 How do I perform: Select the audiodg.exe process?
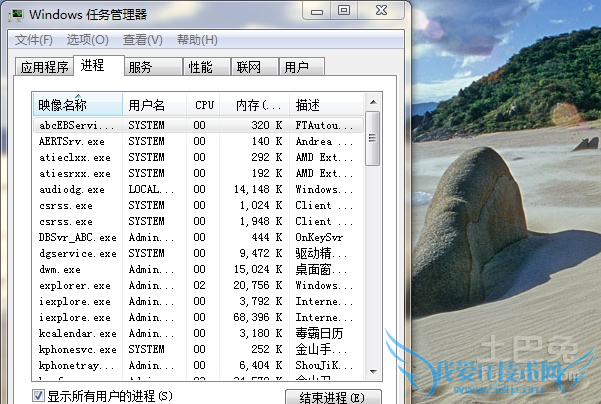point(198,189)
